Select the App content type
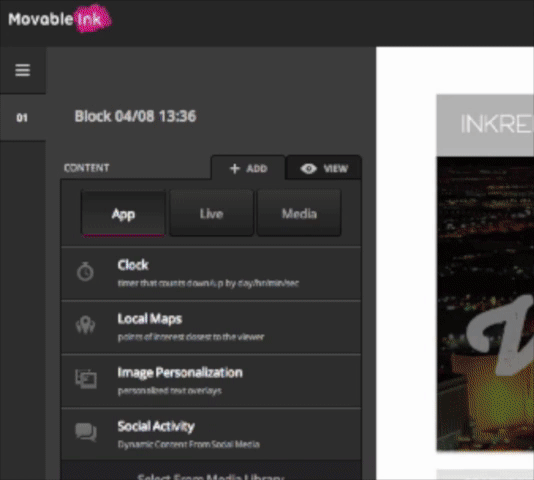The width and height of the screenshot is (534, 480). click(x=123, y=213)
